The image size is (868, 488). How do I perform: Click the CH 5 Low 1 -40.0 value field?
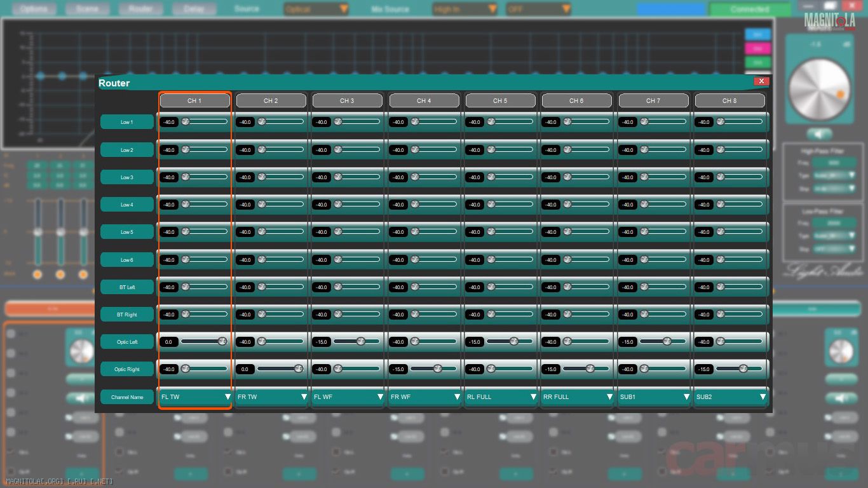[475, 122]
